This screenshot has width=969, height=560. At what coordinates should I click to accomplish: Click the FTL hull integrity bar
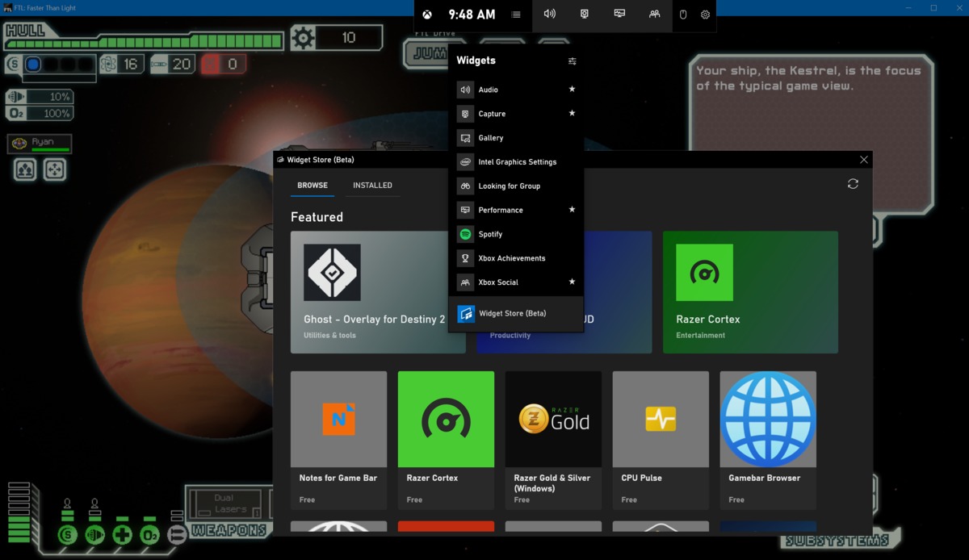[144, 41]
